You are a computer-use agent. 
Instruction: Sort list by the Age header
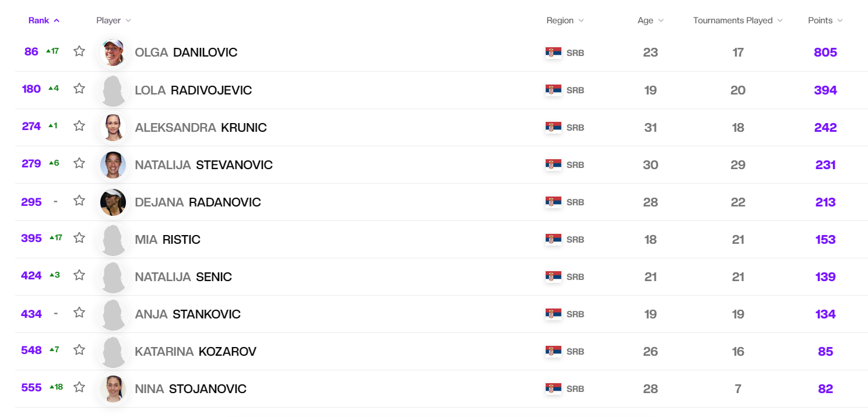click(650, 20)
